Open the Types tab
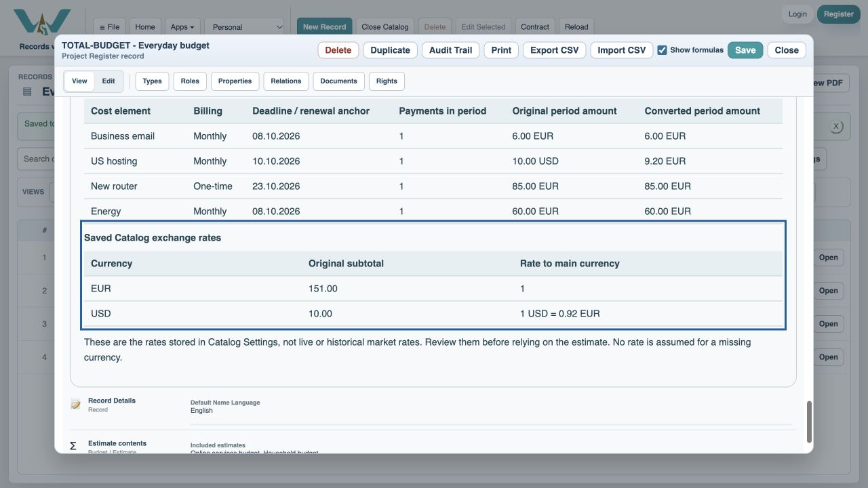868x488 pixels. coord(153,81)
